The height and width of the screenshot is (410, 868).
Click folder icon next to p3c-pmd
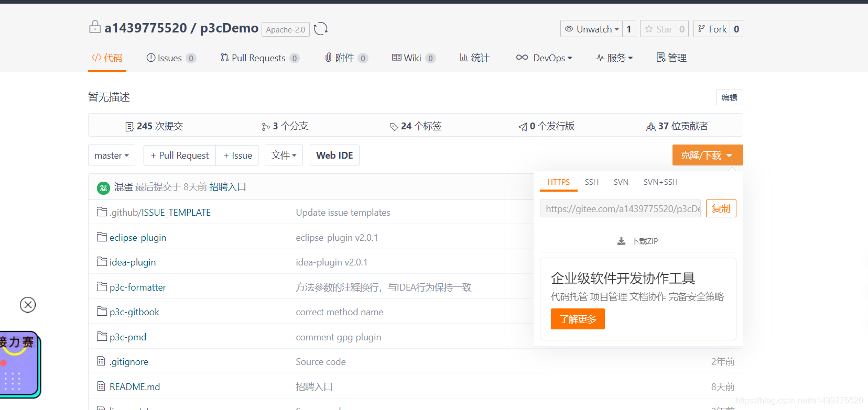[102, 337]
